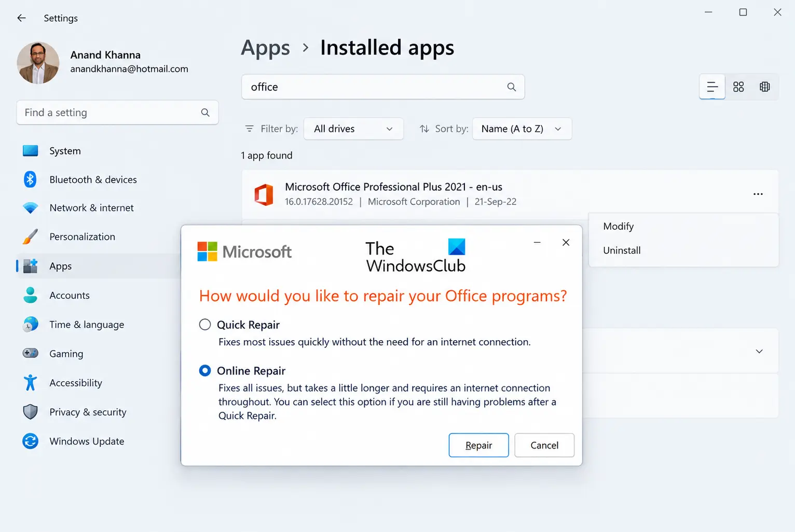Click the magnifier in the Find a setting box
Screen dimensions: 795x532
(205, 113)
